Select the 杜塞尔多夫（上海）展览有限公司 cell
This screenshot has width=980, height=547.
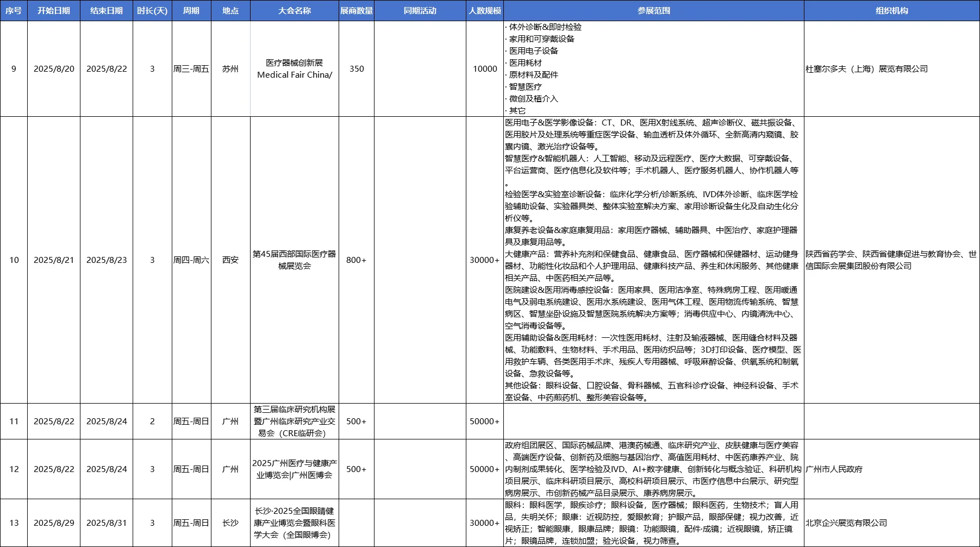(892, 69)
